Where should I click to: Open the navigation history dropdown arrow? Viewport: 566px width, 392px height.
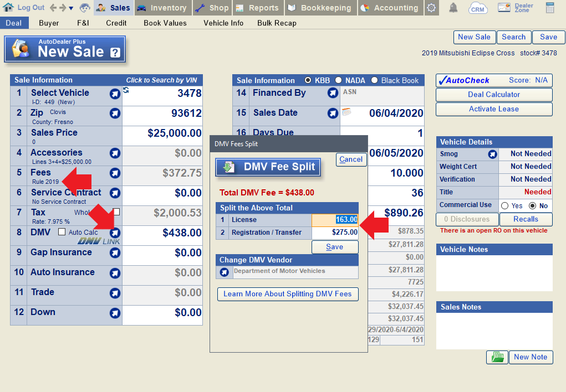coord(71,8)
